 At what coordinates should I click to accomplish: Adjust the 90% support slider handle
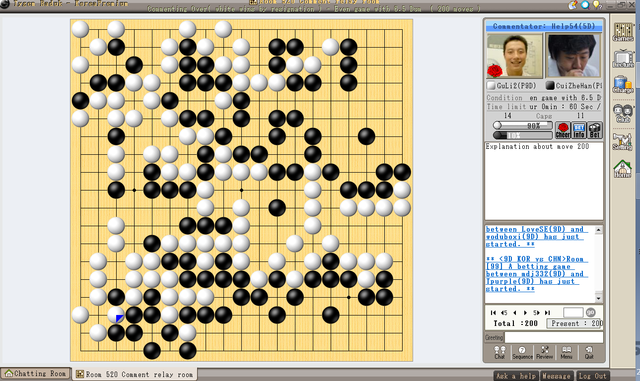497,125
